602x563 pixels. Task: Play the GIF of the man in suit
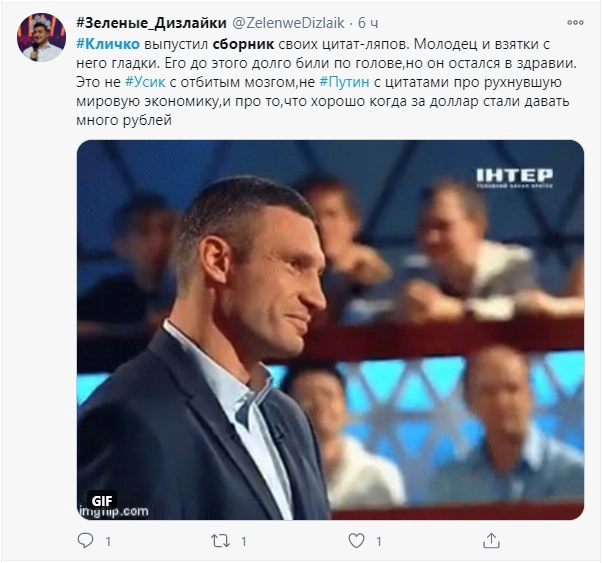331,330
